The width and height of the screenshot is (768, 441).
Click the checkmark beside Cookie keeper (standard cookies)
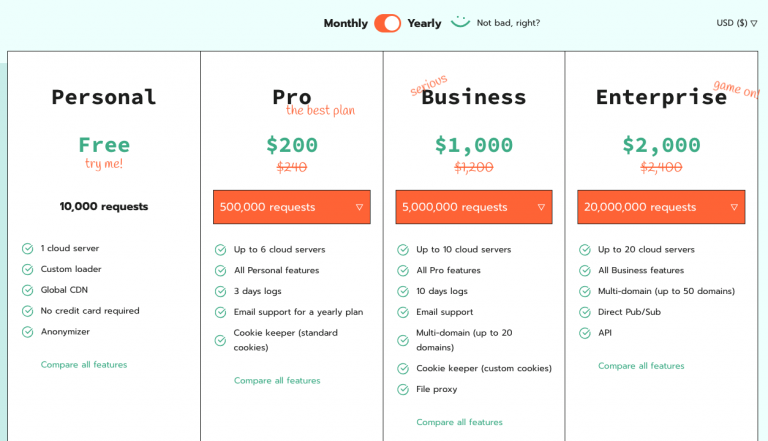click(x=221, y=340)
